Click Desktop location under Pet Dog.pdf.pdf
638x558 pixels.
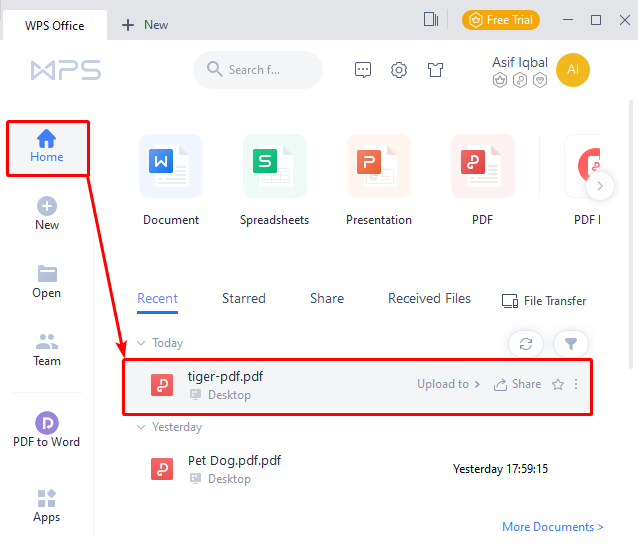(x=229, y=479)
